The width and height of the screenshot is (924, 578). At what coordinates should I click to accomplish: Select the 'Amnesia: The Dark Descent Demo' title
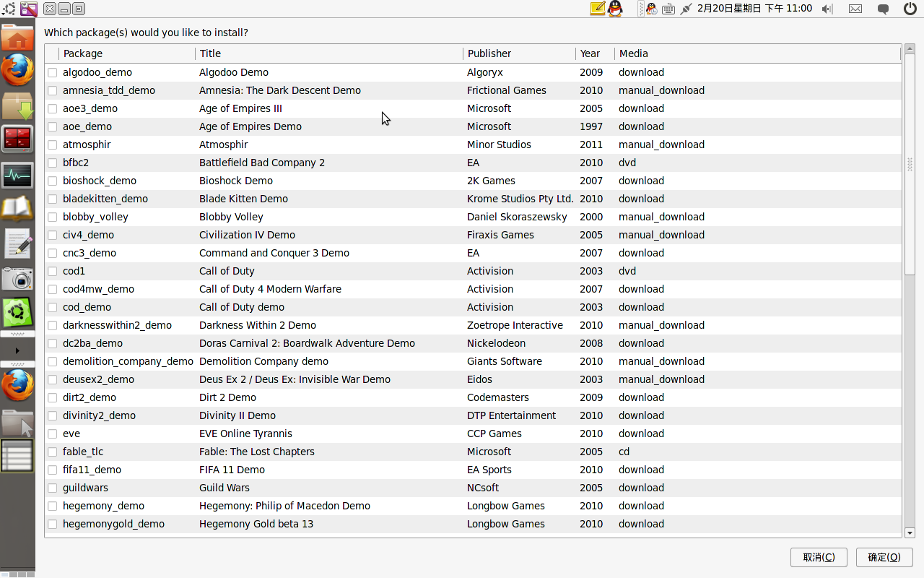(280, 90)
